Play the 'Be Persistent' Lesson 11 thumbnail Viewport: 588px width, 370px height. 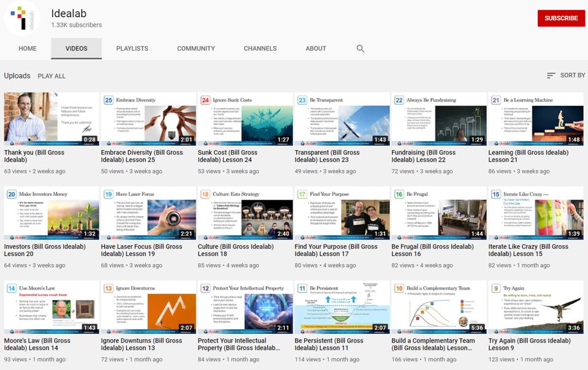point(342,305)
